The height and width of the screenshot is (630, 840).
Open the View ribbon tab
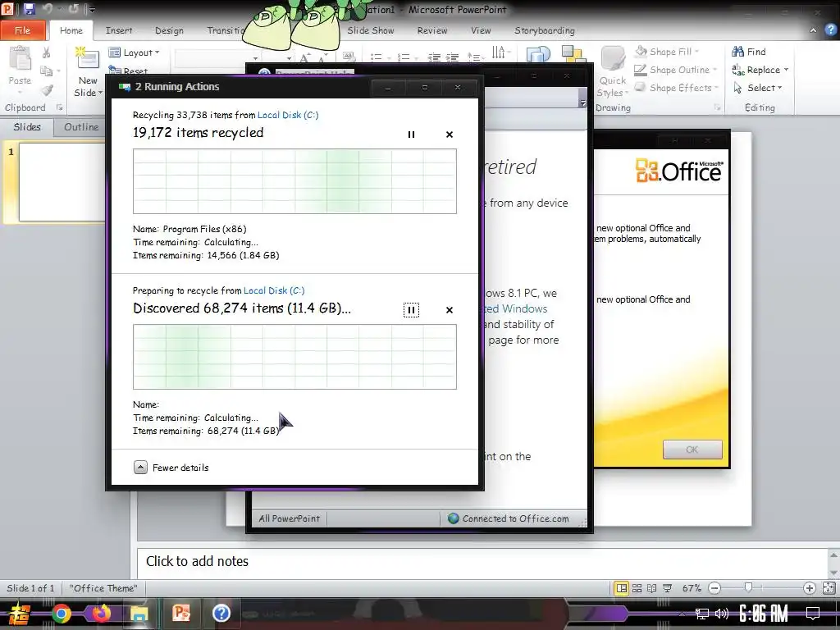pyautogui.click(x=481, y=30)
